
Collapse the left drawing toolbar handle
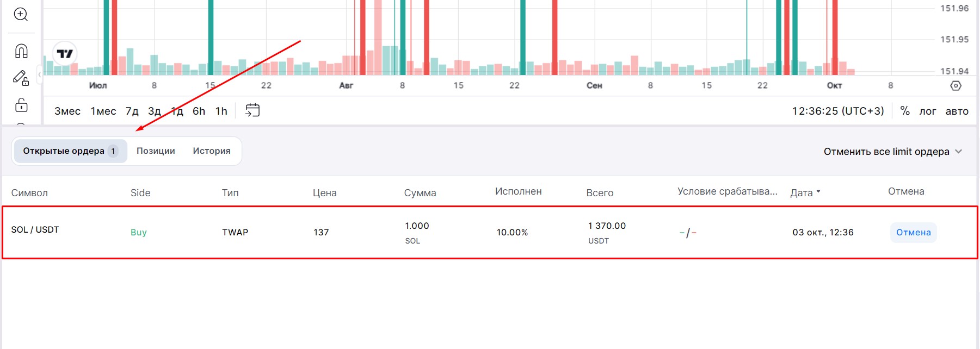[39, 74]
